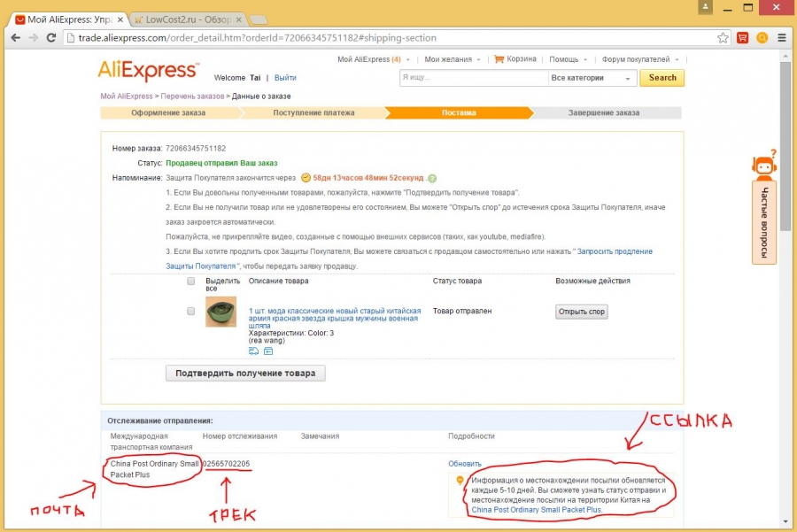Click the Открыть спор button

point(582,312)
